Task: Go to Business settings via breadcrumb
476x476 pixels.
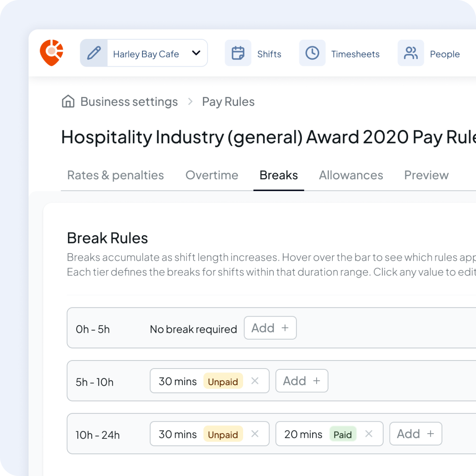Action: (129, 102)
